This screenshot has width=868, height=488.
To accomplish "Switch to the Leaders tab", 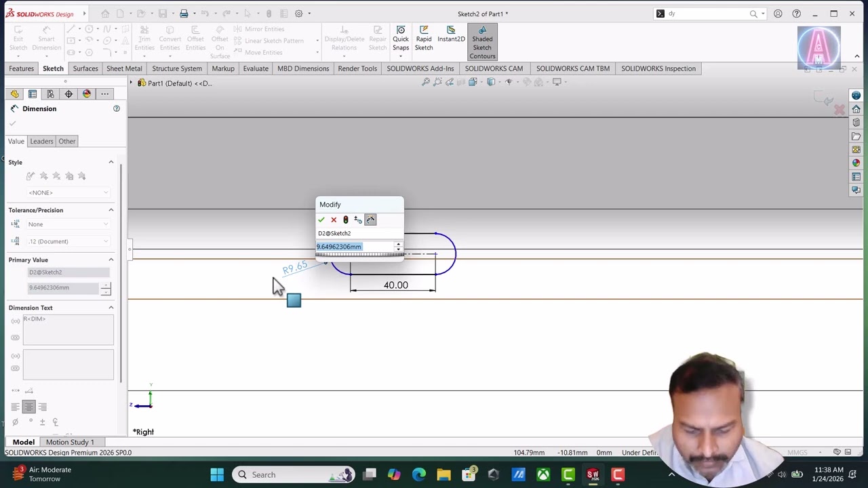I will coord(41,141).
